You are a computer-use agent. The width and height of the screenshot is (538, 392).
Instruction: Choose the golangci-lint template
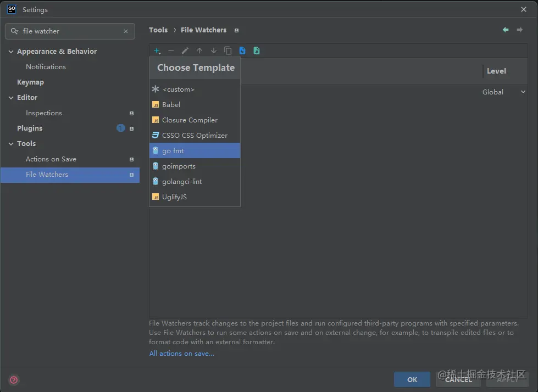point(195,181)
